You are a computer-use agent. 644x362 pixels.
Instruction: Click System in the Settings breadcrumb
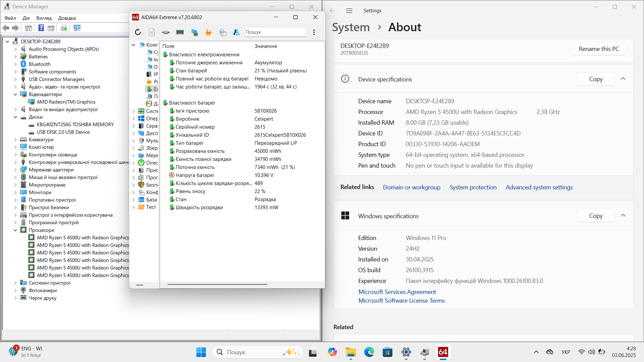pyautogui.click(x=351, y=27)
